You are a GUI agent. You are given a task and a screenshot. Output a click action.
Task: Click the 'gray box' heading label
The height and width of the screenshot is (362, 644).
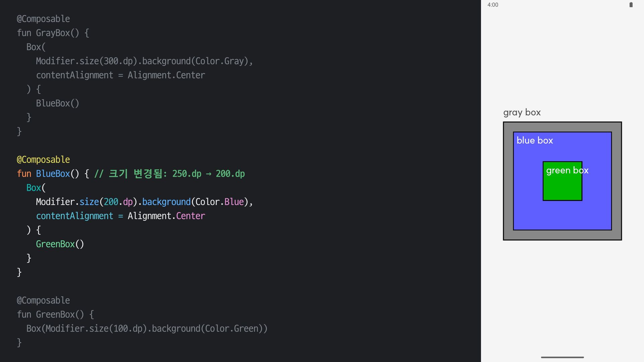tap(522, 112)
